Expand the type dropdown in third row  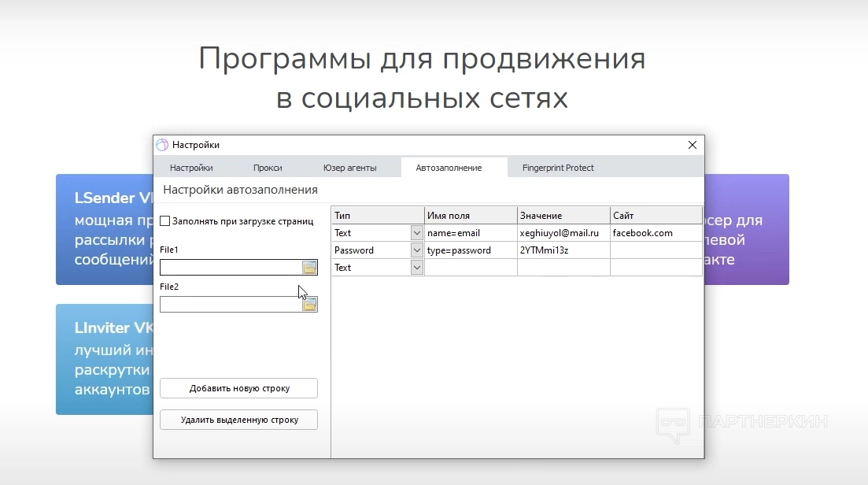click(416, 268)
